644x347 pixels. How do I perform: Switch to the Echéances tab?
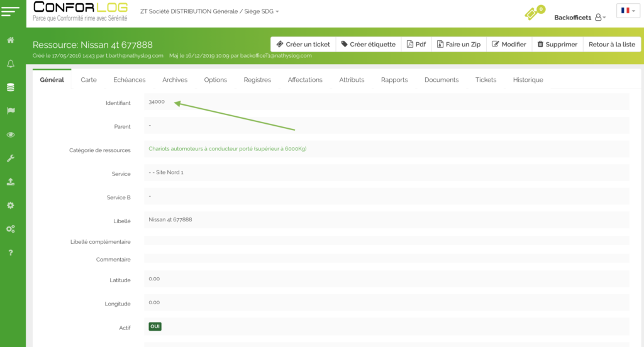(x=130, y=80)
